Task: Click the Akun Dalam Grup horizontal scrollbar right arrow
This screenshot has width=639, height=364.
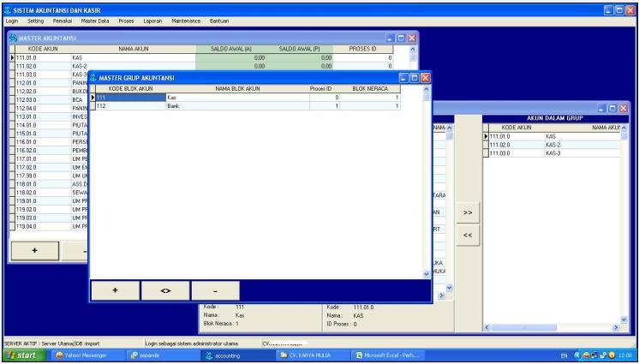Action: click(x=622, y=327)
